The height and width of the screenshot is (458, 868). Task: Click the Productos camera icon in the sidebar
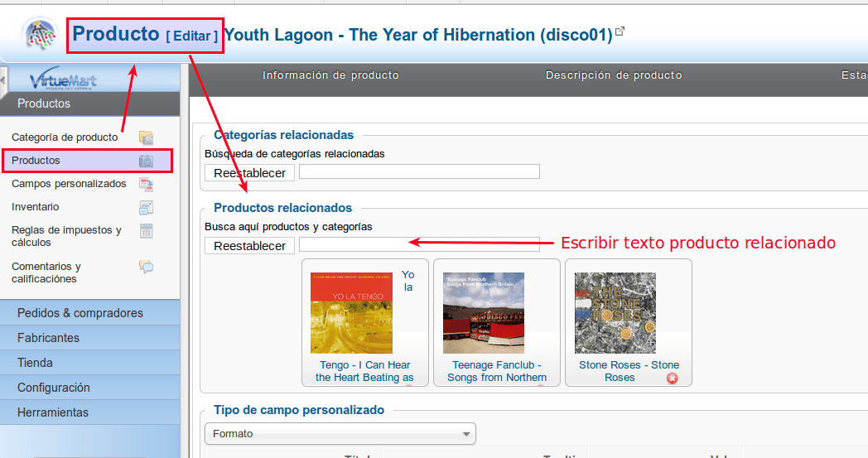click(x=146, y=161)
